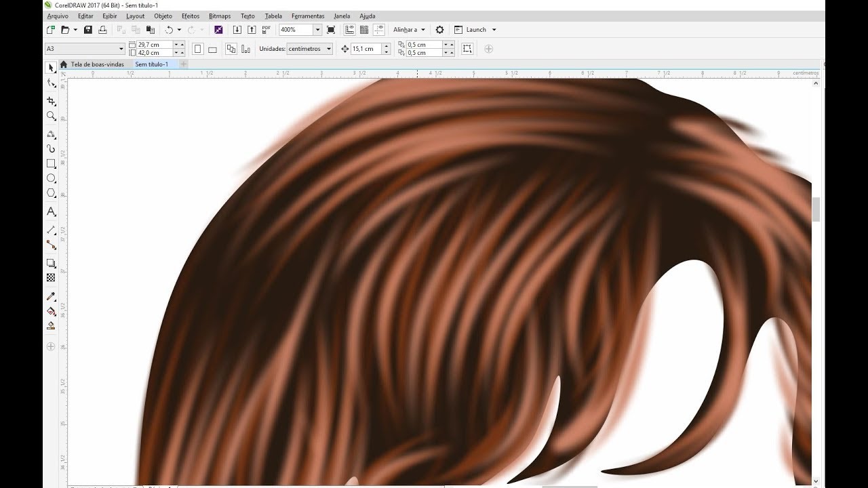Click the nudge distance 15,1 cm field
Screen dimensions: 868x488
click(366, 49)
